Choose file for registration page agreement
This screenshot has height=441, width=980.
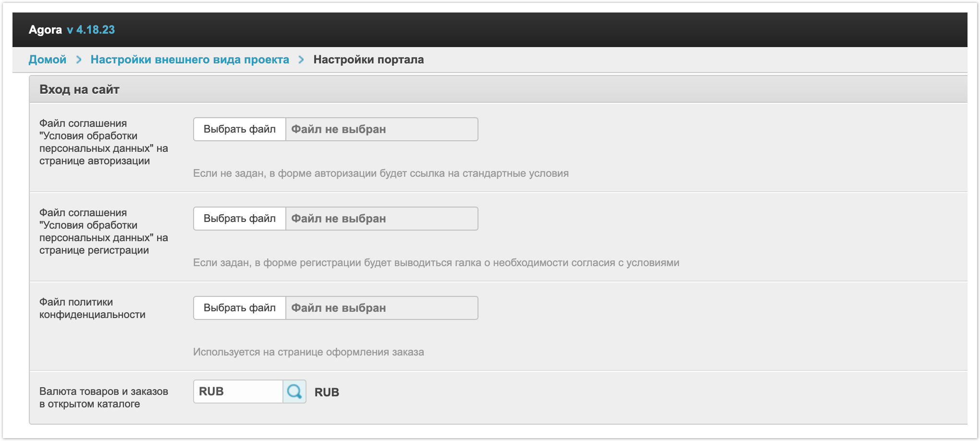[239, 219]
